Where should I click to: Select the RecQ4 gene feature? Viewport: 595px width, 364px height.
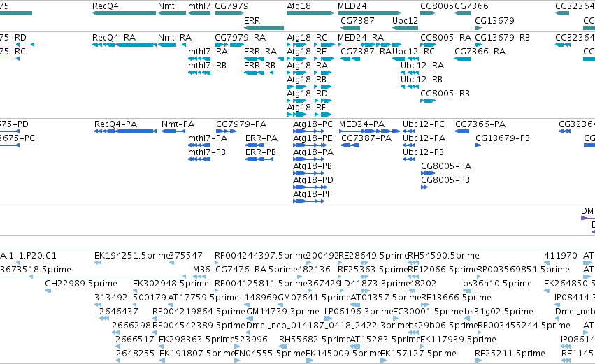click(124, 13)
